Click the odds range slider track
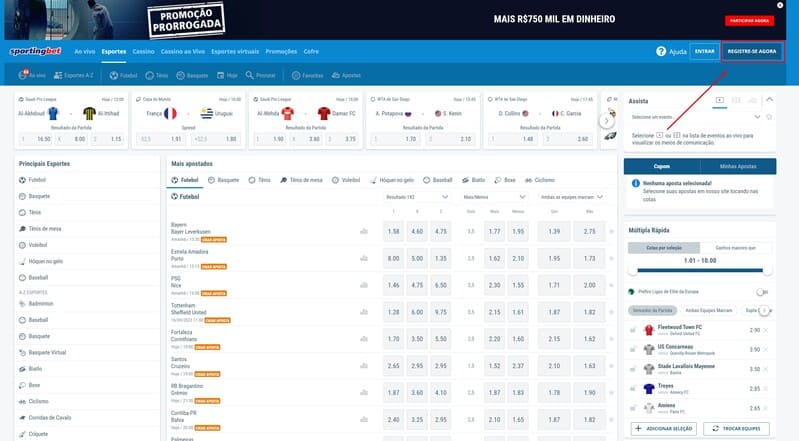The image size is (799, 441). tap(700, 271)
